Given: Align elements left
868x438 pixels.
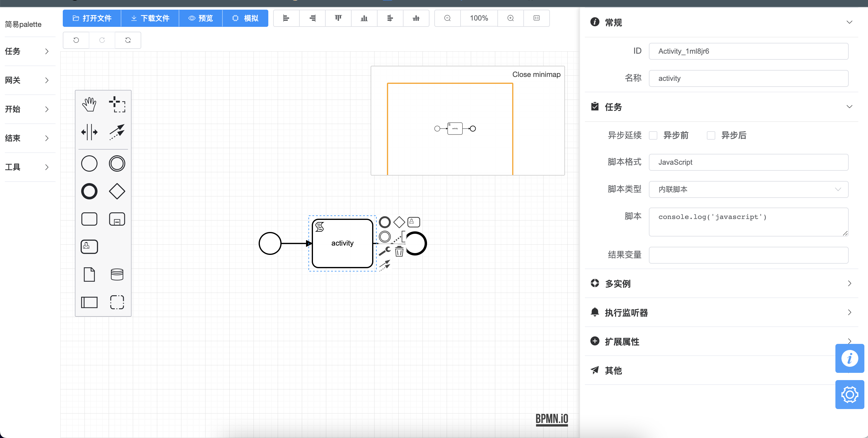Looking at the screenshot, I should (286, 18).
